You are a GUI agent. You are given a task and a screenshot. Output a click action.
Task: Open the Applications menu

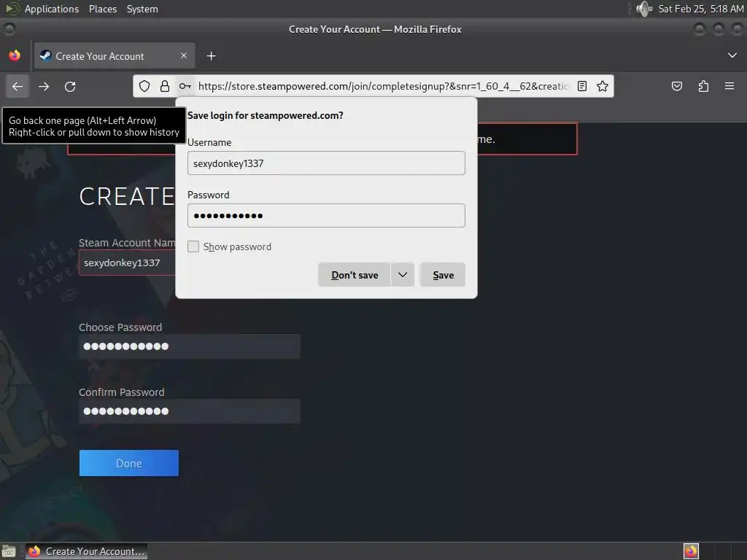coord(52,9)
